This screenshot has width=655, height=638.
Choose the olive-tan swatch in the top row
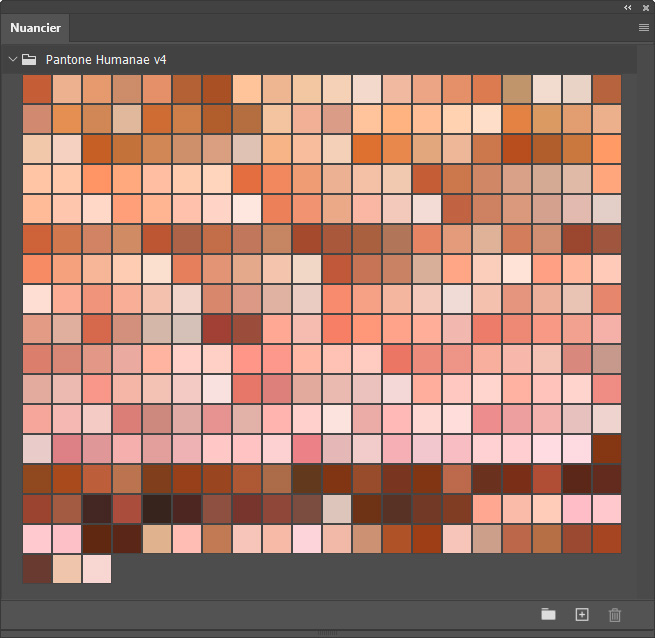[517, 89]
